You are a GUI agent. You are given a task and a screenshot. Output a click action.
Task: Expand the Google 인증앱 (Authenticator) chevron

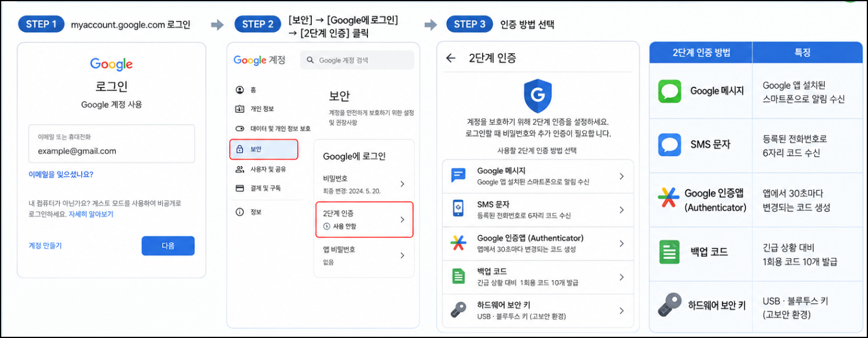pos(621,244)
